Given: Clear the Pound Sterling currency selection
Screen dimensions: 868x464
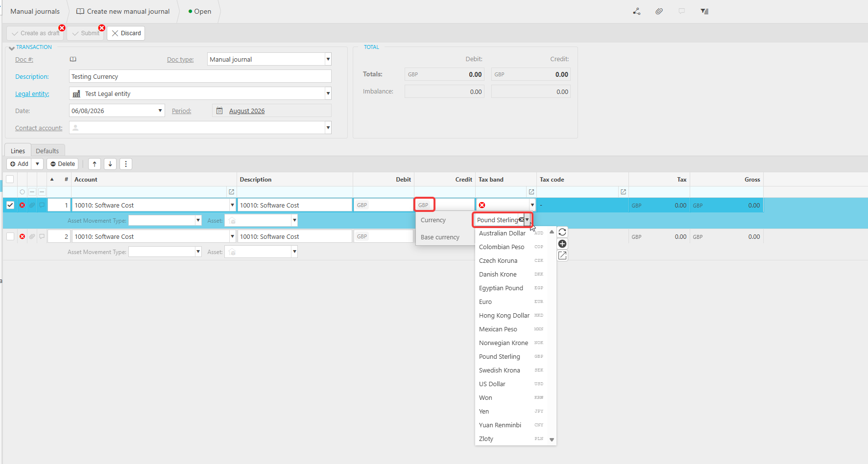Looking at the screenshot, I should pyautogui.click(x=521, y=220).
